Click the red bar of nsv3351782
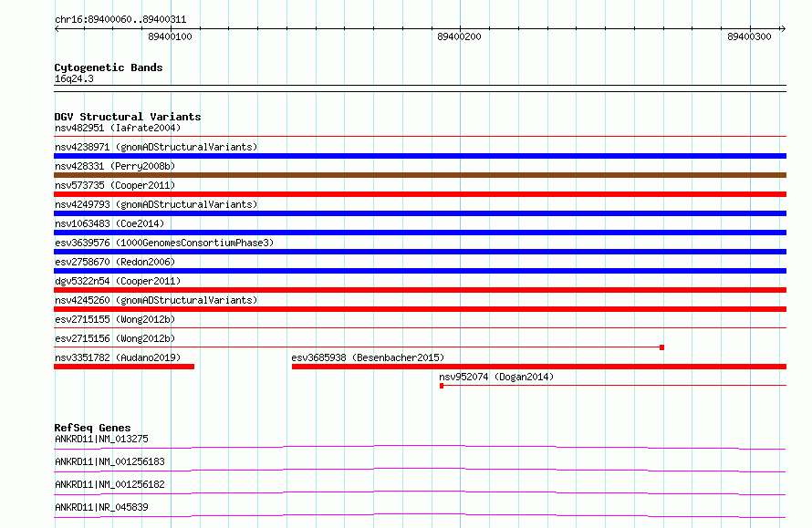 124,367
